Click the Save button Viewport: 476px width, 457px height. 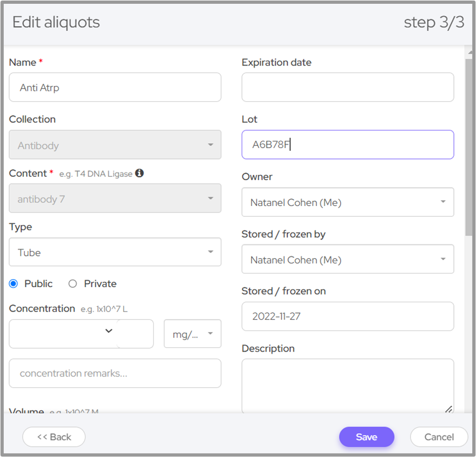pos(366,437)
